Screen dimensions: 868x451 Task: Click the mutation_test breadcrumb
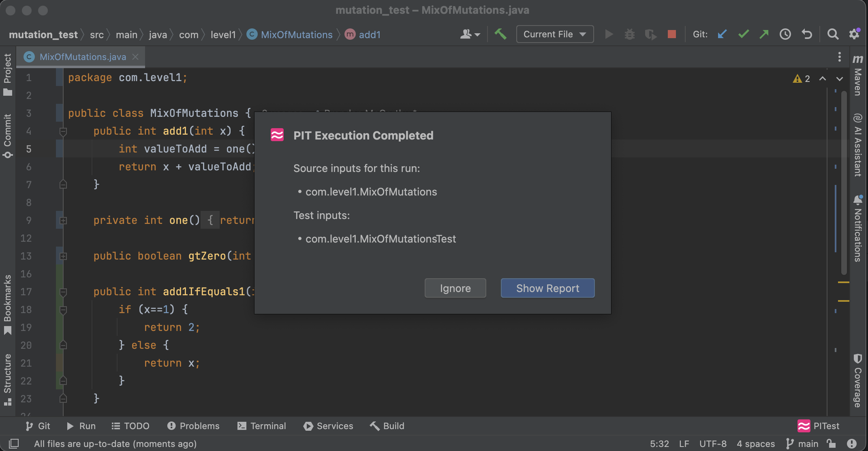[x=43, y=35]
